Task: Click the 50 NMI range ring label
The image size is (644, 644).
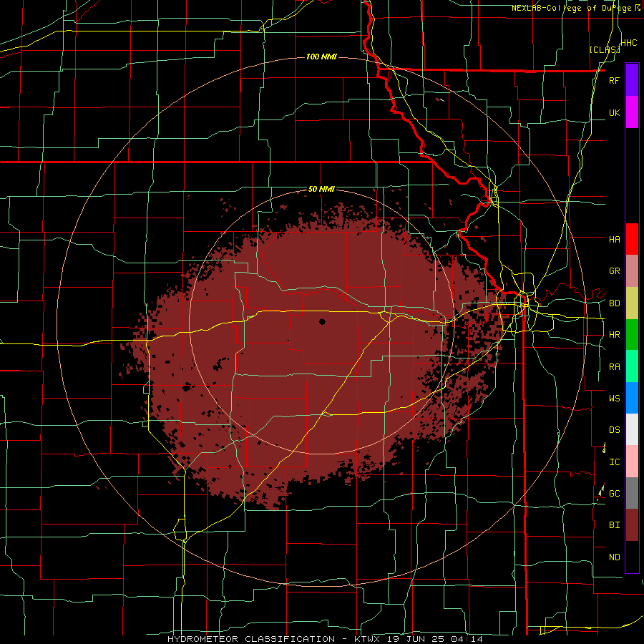Action: pos(321,190)
